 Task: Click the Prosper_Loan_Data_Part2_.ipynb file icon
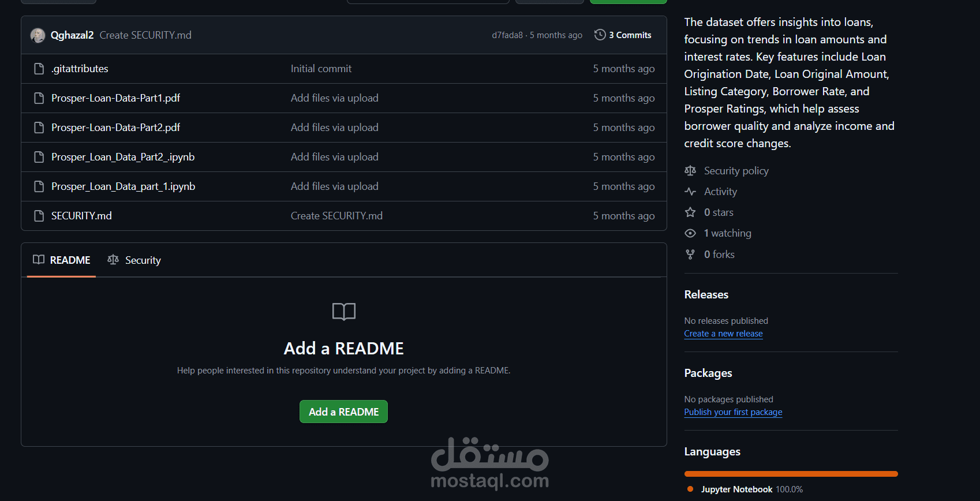[39, 157]
